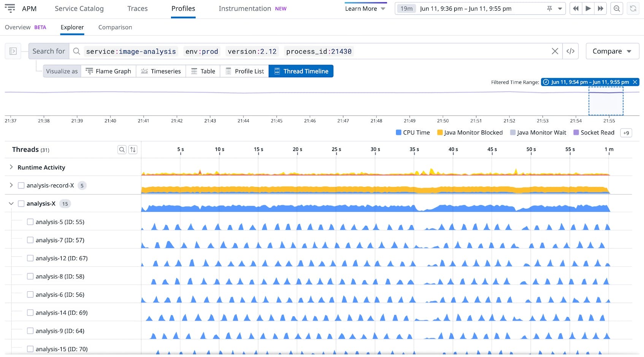The image size is (644, 357).
Task: Select the Timeseries visualization
Action: pos(161,71)
